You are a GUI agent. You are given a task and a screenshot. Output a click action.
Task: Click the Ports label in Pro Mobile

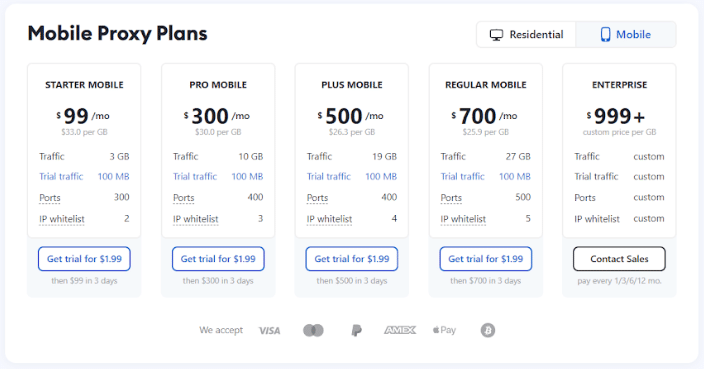tap(184, 198)
